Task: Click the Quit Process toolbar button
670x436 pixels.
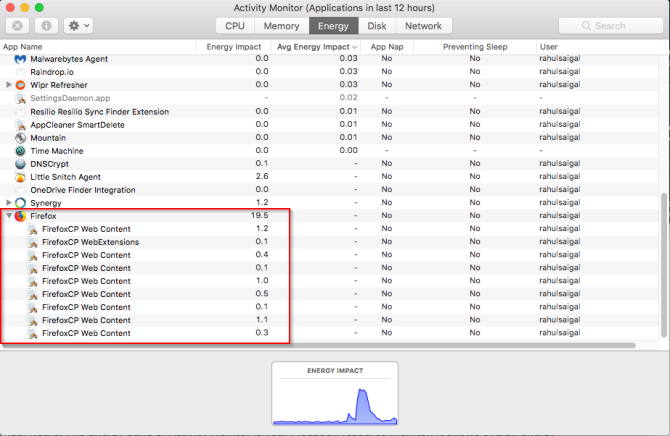Action: tap(18, 26)
